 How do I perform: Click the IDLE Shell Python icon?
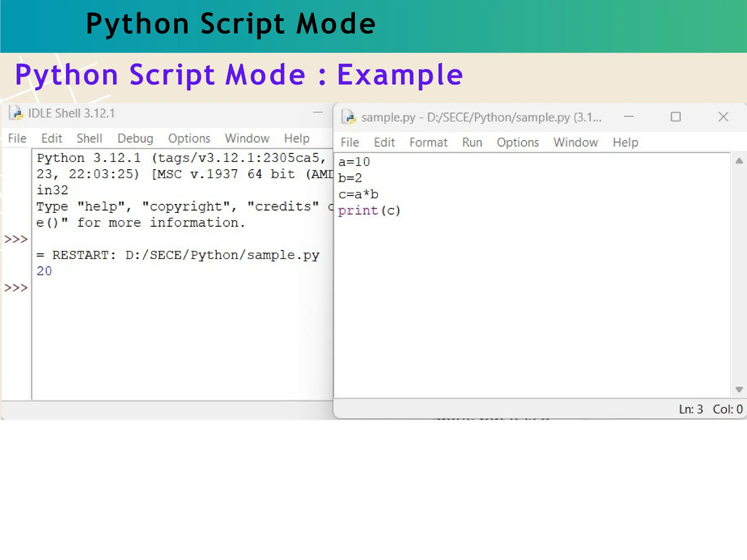16,113
